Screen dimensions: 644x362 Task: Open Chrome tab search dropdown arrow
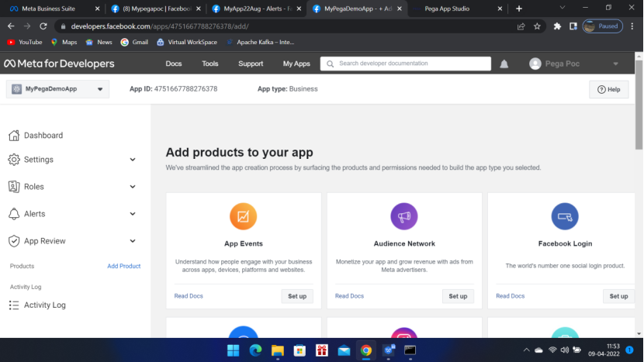(x=563, y=8)
